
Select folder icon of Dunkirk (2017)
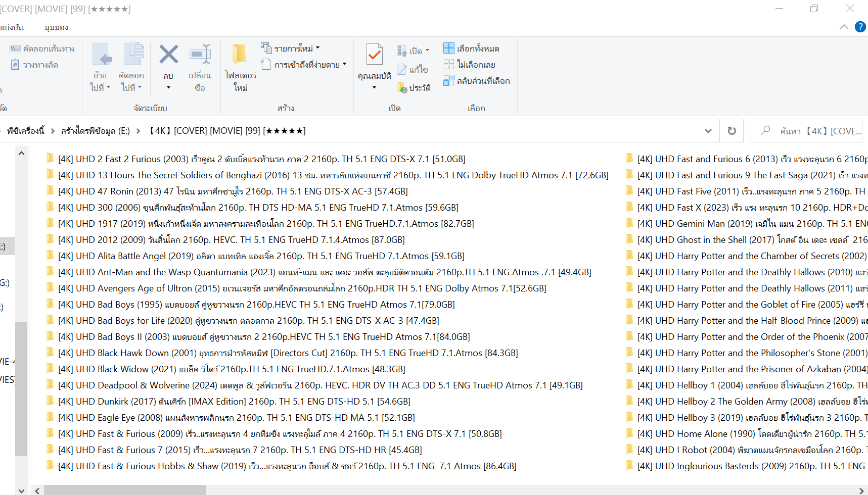tap(50, 401)
